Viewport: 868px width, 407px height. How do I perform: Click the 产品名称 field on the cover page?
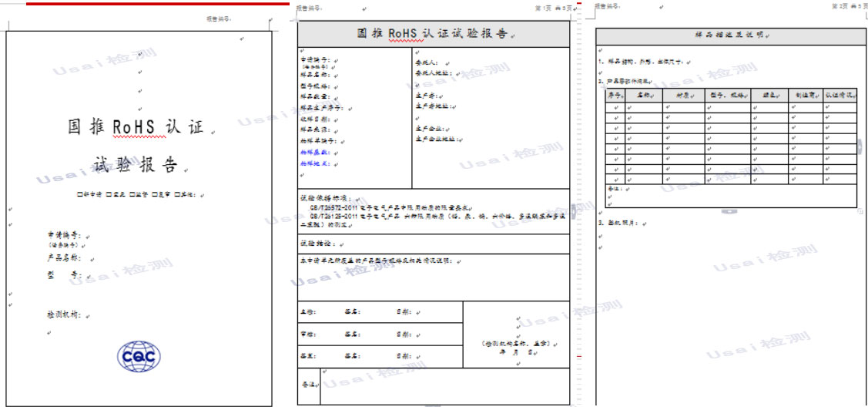click(x=65, y=257)
